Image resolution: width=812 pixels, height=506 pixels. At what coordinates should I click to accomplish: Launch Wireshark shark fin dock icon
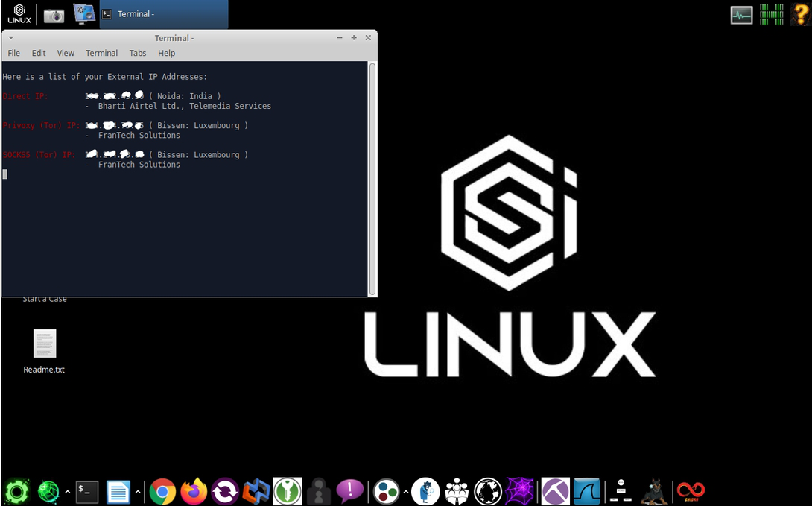(x=587, y=492)
